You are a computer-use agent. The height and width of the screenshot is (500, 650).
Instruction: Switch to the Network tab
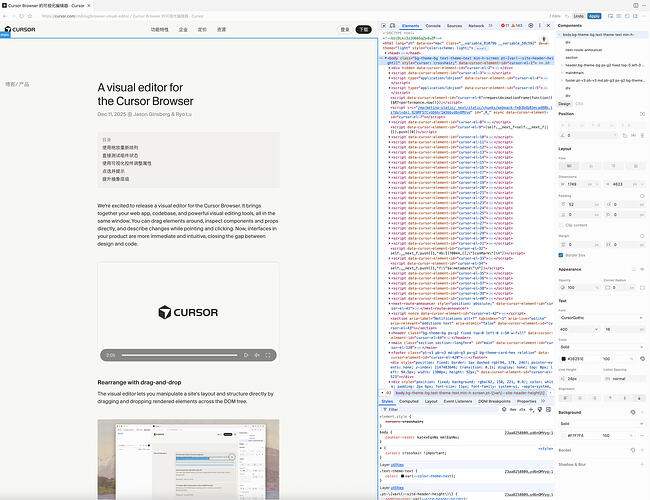pos(476,26)
